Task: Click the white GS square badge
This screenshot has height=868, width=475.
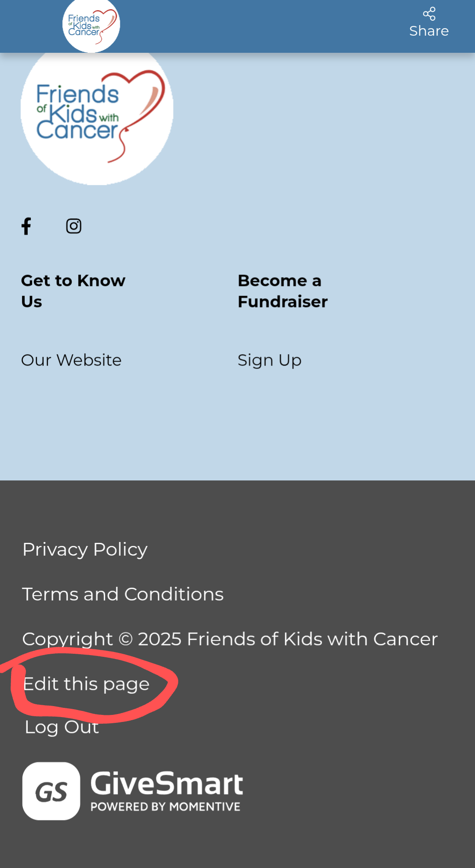Action: tap(51, 791)
